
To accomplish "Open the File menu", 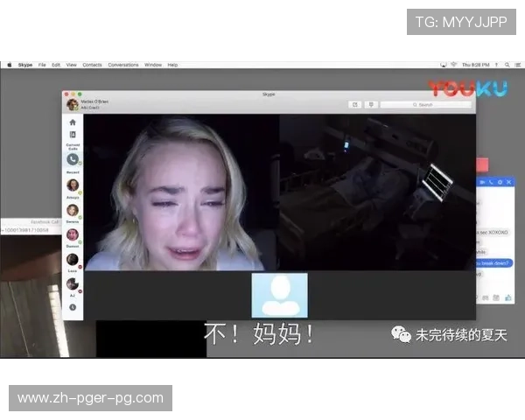I will [42, 65].
